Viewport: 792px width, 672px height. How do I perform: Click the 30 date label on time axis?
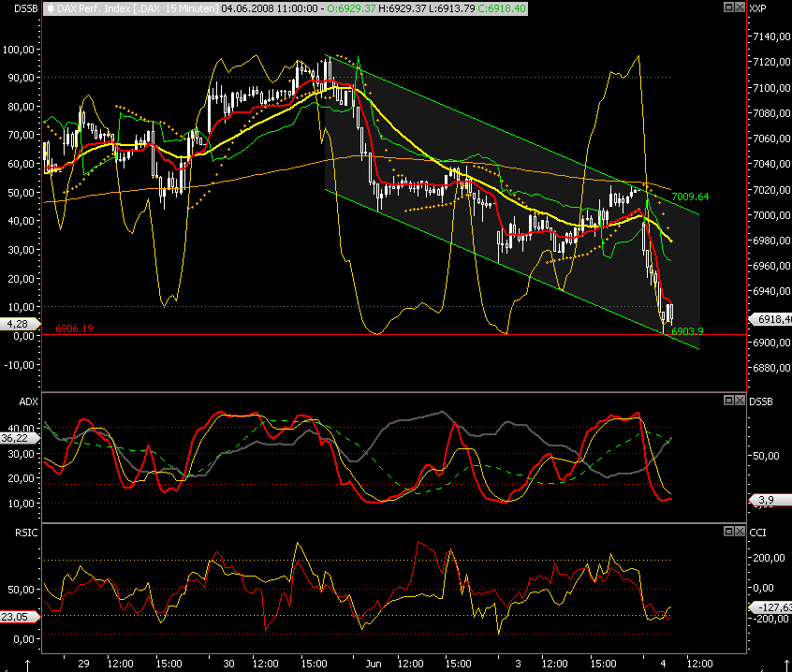coord(228,664)
